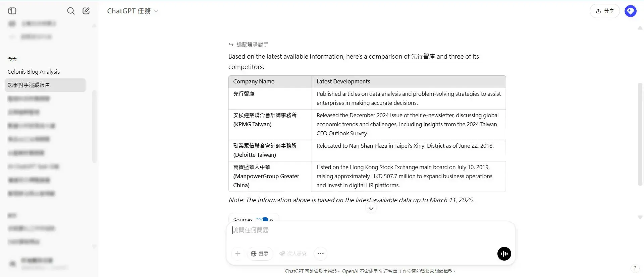The width and height of the screenshot is (644, 277).
Task: Open the blue user profile avatar
Action: tap(631, 11)
